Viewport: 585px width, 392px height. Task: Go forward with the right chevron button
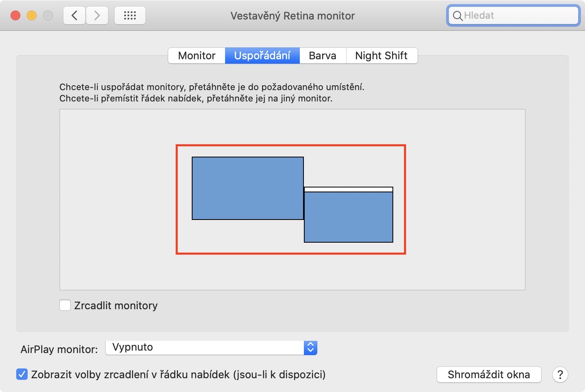97,16
